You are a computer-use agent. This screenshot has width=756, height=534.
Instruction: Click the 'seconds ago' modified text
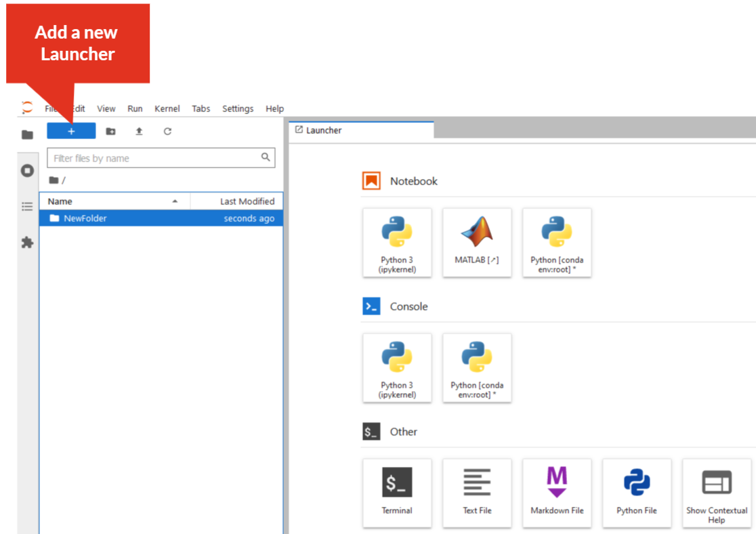249,218
